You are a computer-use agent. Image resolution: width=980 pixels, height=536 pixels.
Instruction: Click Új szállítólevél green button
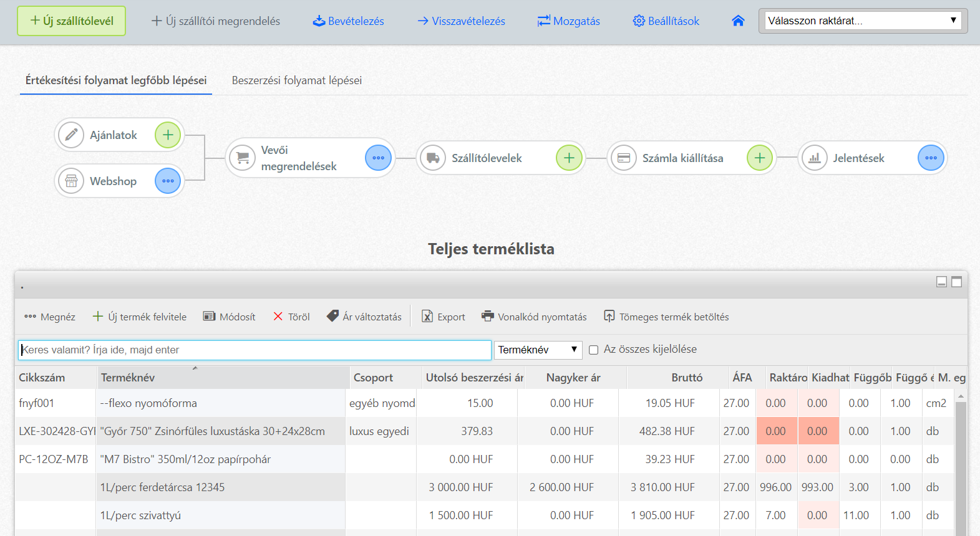(x=72, y=21)
